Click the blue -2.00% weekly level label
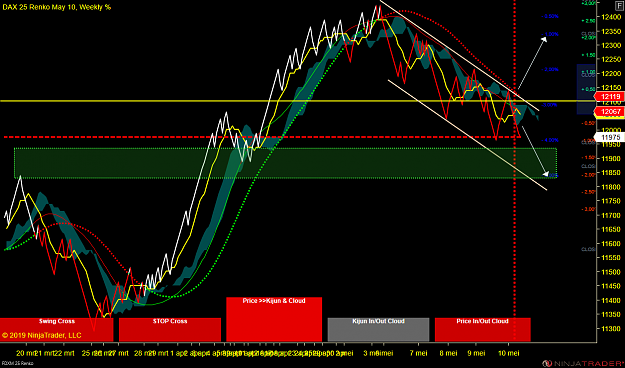Viewport: 625px width, 368px height. point(550,69)
